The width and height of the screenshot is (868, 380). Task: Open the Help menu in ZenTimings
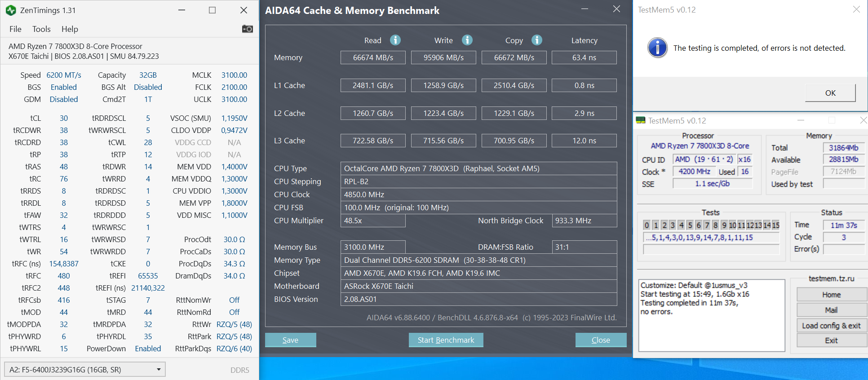click(70, 29)
